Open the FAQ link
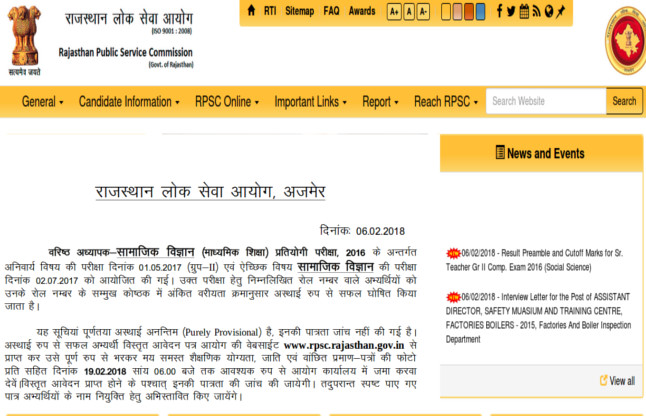Image resolution: width=646 pixels, height=416 pixels. click(x=331, y=11)
